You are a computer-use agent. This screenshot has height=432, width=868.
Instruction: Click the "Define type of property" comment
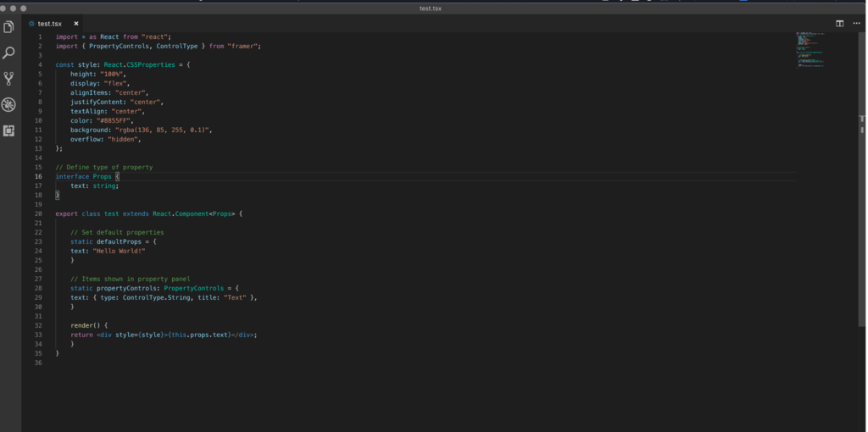(x=104, y=167)
